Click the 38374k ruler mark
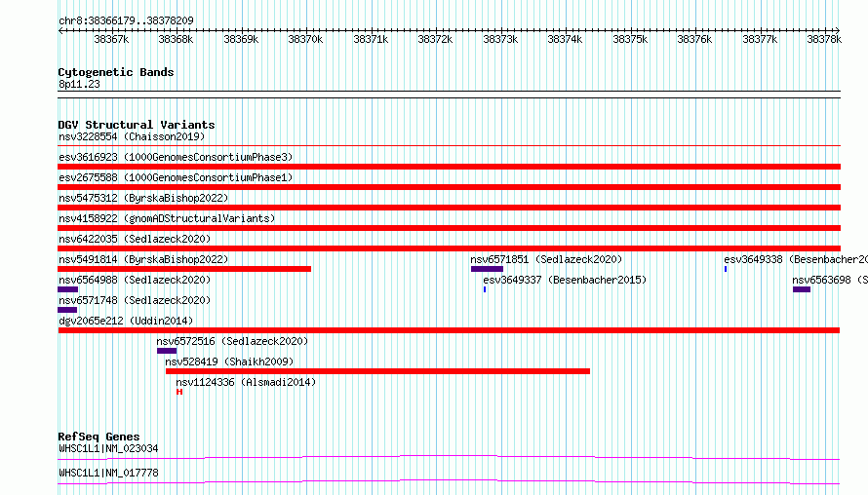This screenshot has width=868, height=495. click(x=566, y=39)
